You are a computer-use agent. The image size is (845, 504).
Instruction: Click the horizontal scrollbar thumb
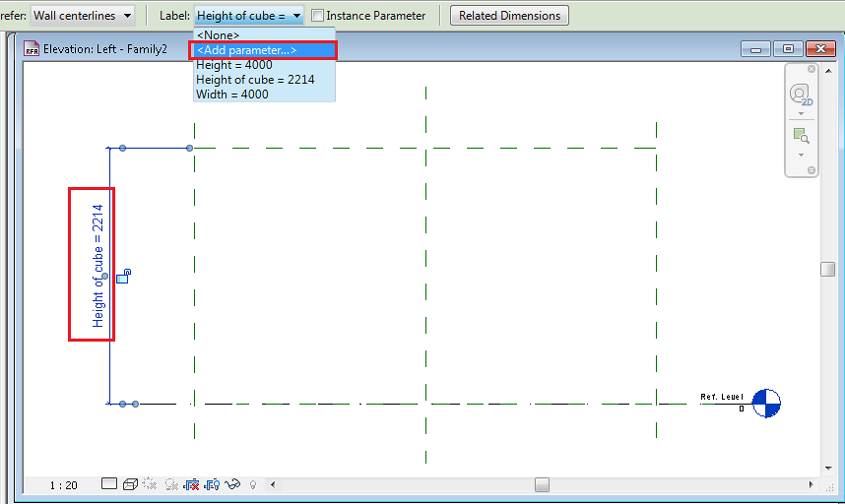[542, 484]
